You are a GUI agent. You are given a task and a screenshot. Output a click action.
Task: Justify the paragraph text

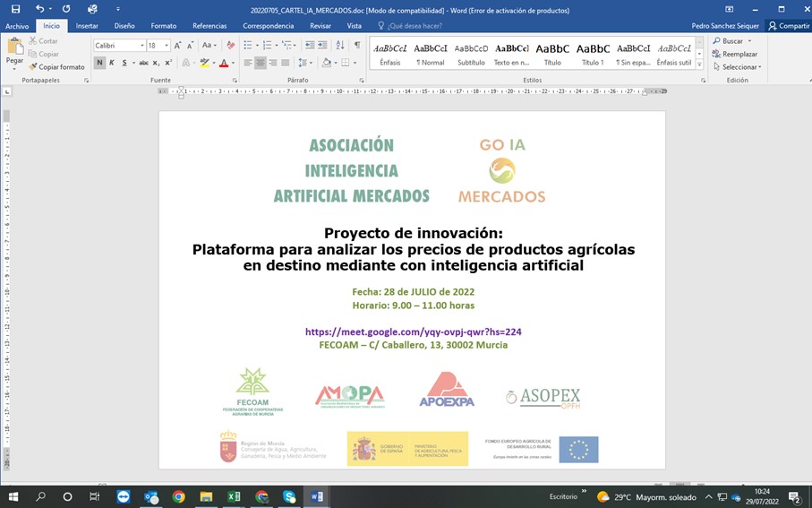point(286,63)
